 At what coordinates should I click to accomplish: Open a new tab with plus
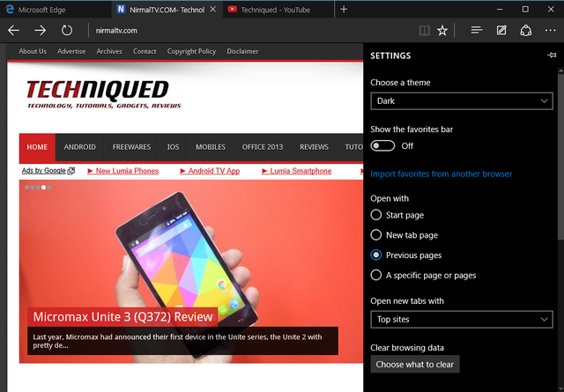pyautogui.click(x=344, y=10)
